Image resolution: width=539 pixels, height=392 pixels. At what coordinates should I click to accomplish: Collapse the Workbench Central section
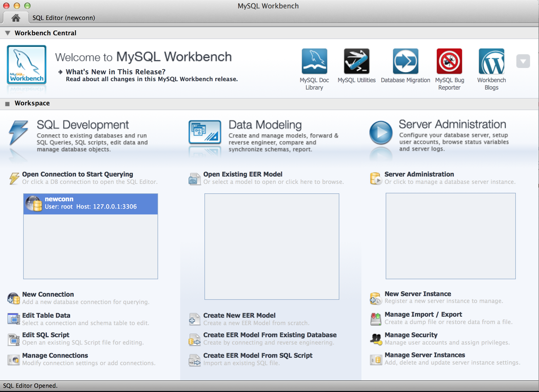(x=7, y=33)
